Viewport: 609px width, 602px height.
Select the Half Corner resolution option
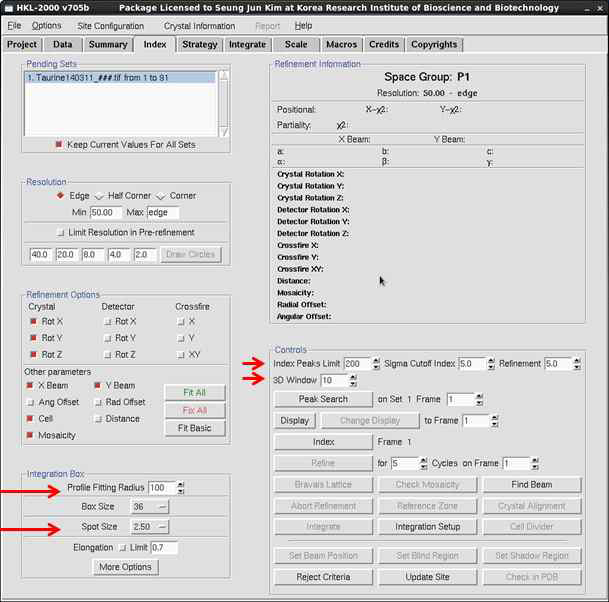point(99,196)
